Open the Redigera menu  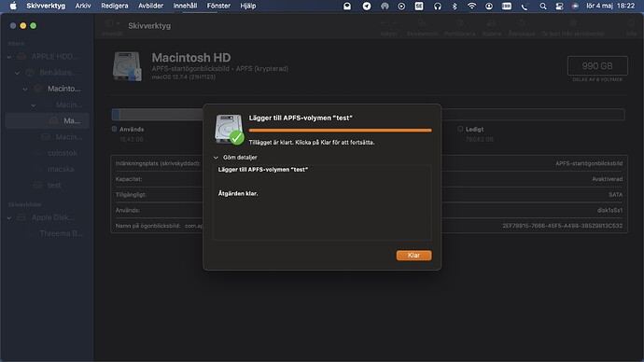point(115,6)
